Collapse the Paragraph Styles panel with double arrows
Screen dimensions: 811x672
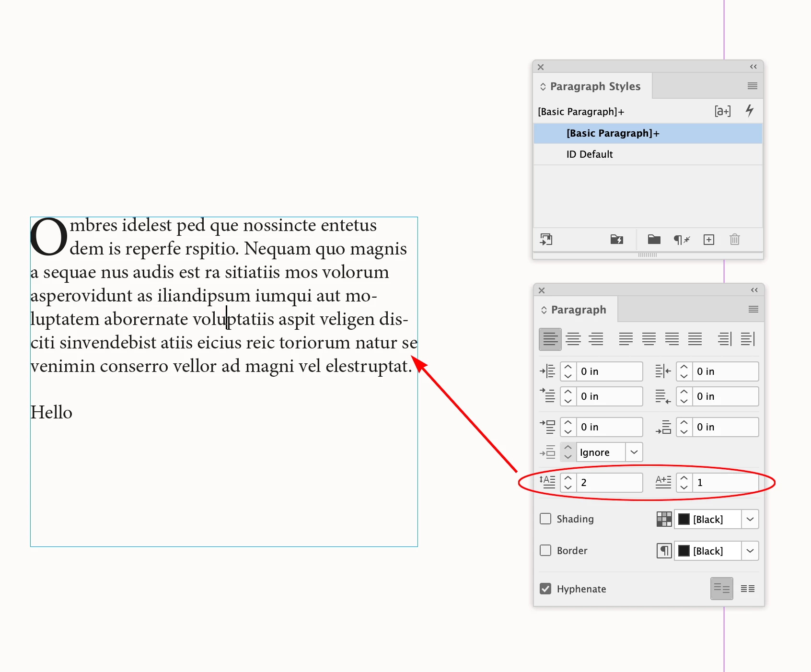point(753,67)
